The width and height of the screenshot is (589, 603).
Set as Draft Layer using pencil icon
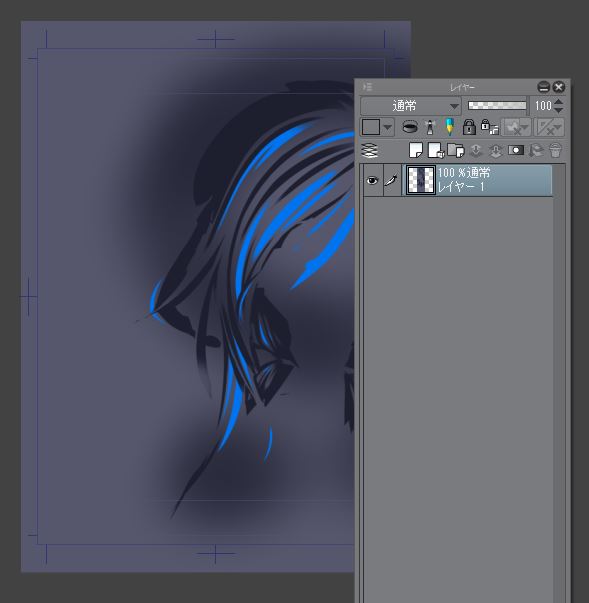coord(449,127)
